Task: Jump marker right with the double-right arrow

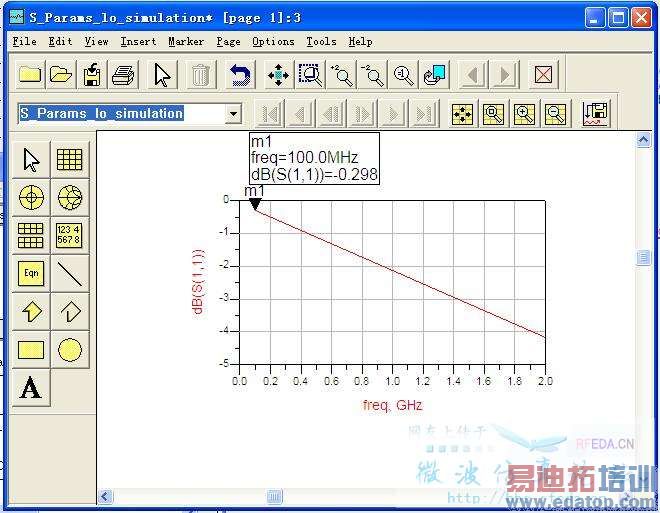Action: tap(362, 114)
